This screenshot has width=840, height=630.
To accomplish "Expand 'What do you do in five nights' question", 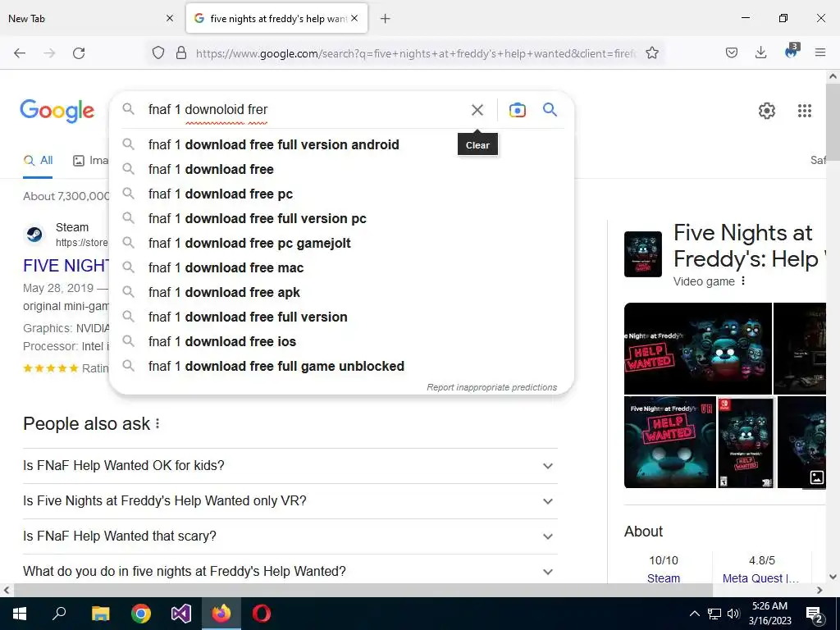I will [290, 571].
